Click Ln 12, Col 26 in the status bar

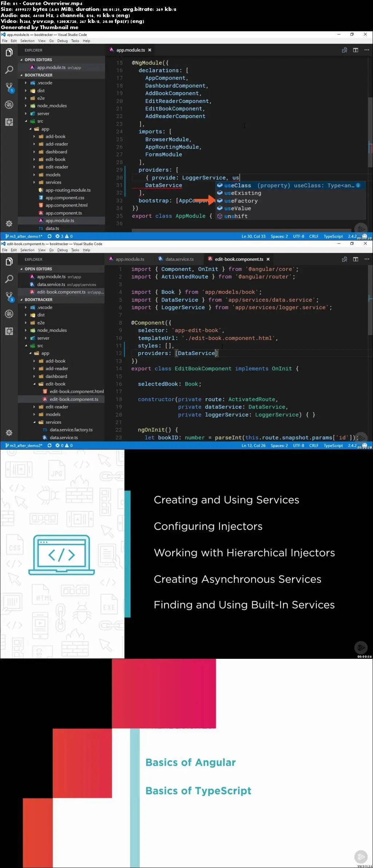[254, 446]
